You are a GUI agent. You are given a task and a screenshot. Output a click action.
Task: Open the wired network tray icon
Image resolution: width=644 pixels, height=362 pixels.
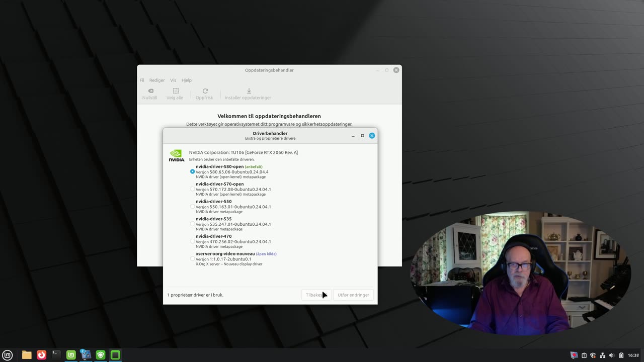tap(602, 355)
